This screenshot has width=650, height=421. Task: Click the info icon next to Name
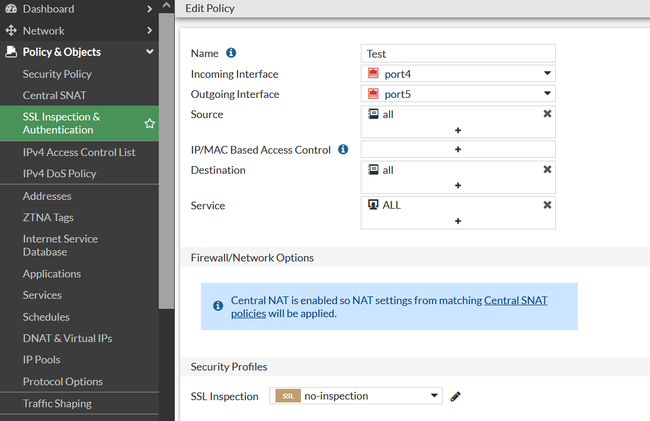pyautogui.click(x=231, y=54)
